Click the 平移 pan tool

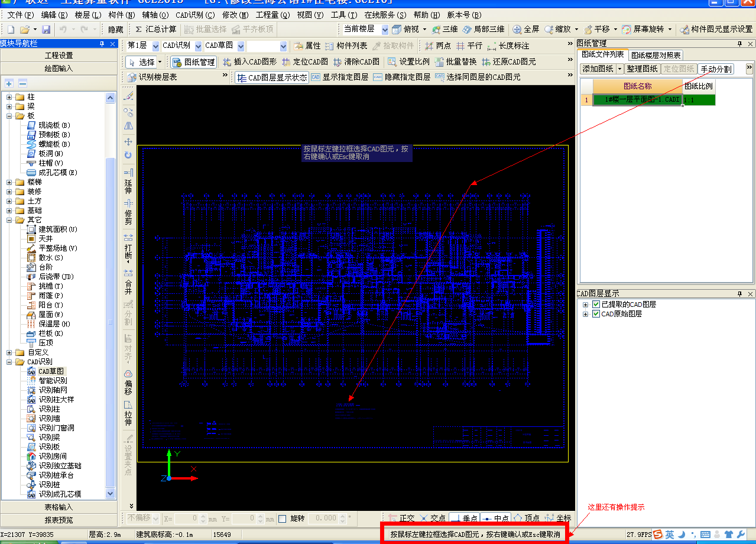597,29
